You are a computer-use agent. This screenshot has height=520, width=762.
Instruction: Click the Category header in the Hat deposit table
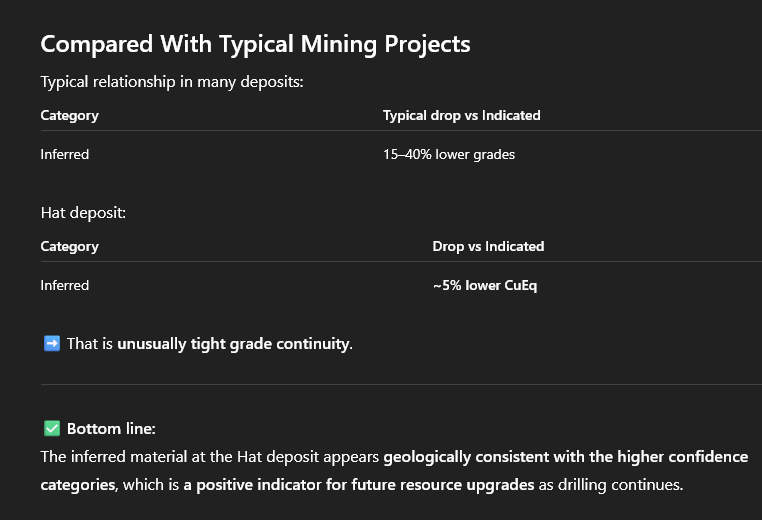69,246
